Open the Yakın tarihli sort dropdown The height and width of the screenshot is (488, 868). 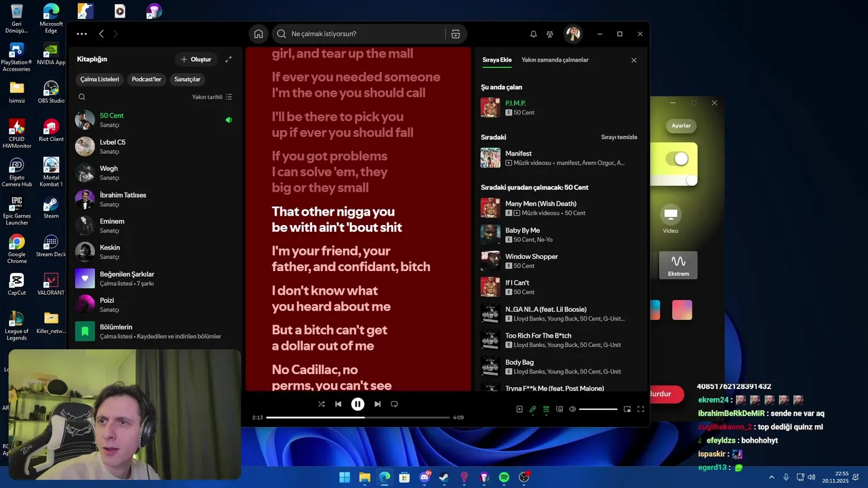pyautogui.click(x=212, y=97)
